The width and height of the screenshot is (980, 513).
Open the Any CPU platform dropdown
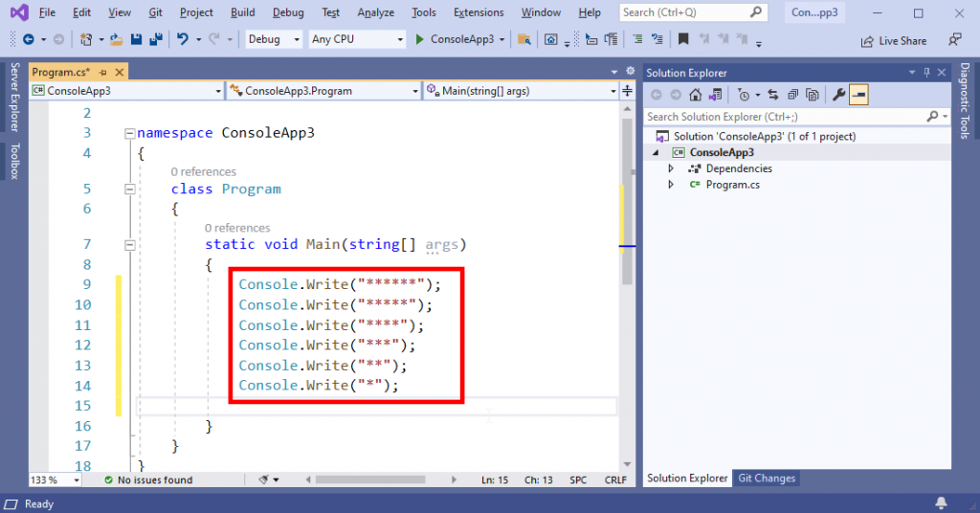pos(357,39)
